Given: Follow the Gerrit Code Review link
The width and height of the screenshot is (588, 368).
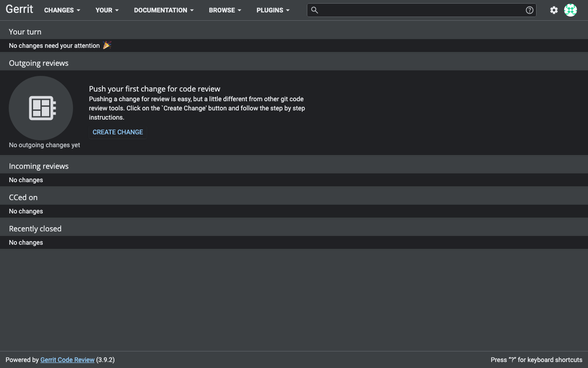Looking at the screenshot, I should [68, 360].
